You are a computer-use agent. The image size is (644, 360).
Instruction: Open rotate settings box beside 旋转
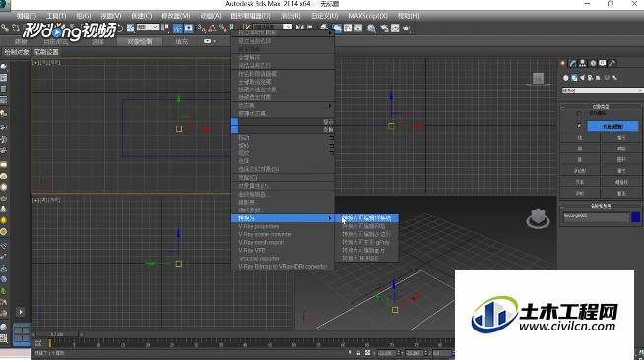coord(331,146)
